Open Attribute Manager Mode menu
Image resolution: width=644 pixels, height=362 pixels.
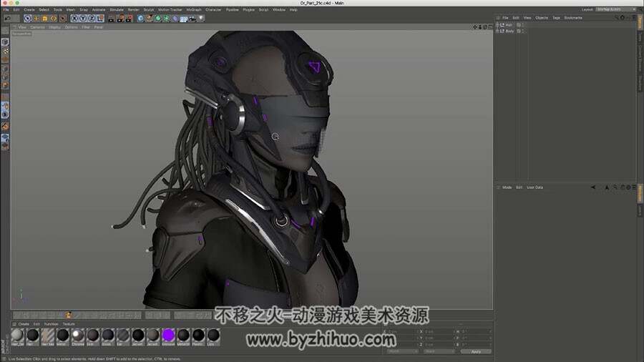click(x=507, y=187)
